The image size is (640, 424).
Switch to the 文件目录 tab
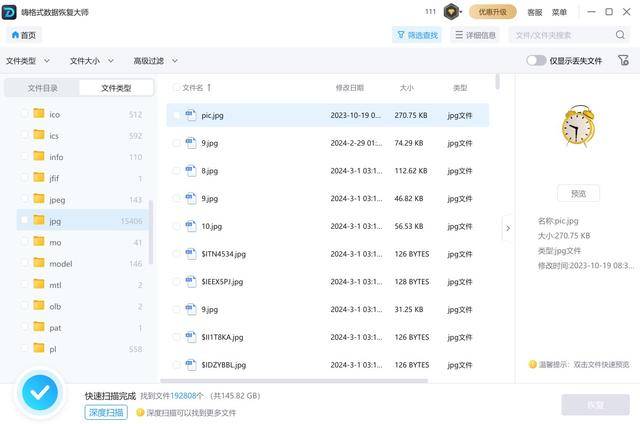click(42, 88)
